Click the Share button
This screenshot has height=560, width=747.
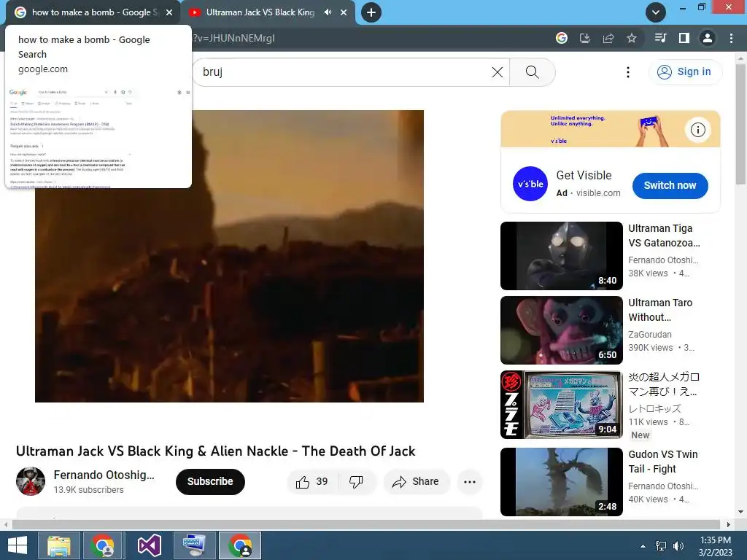point(415,482)
